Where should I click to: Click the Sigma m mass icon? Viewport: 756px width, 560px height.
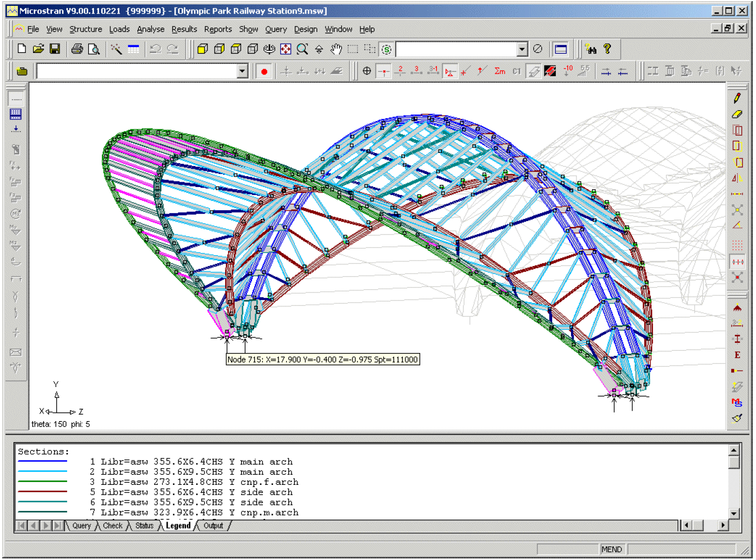500,71
